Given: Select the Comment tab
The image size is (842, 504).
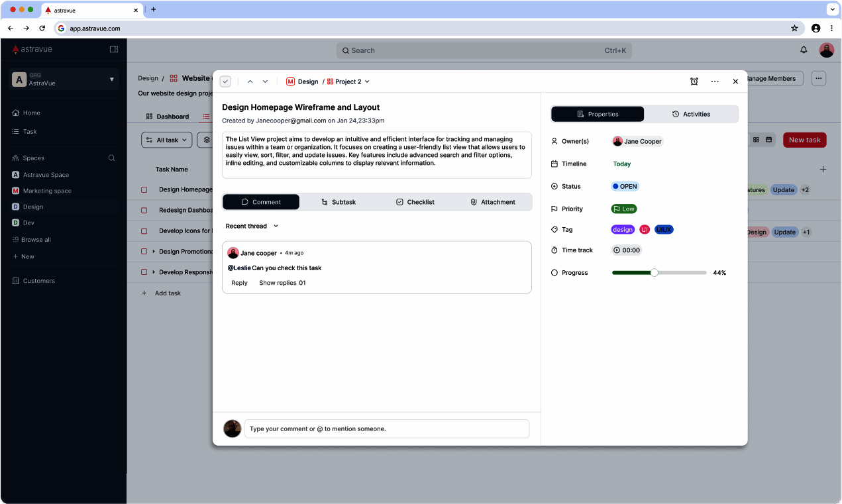Looking at the screenshot, I should (x=261, y=202).
